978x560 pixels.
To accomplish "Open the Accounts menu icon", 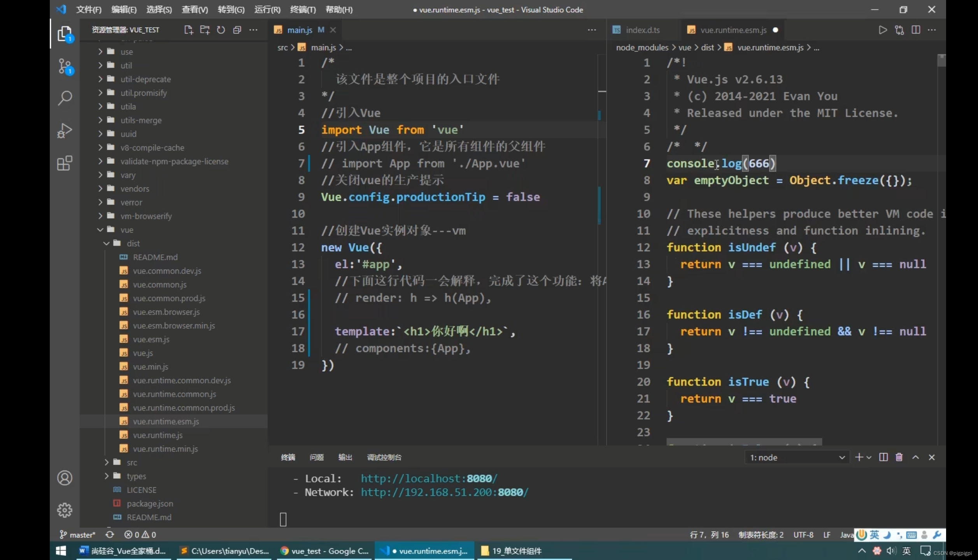I will click(x=65, y=478).
